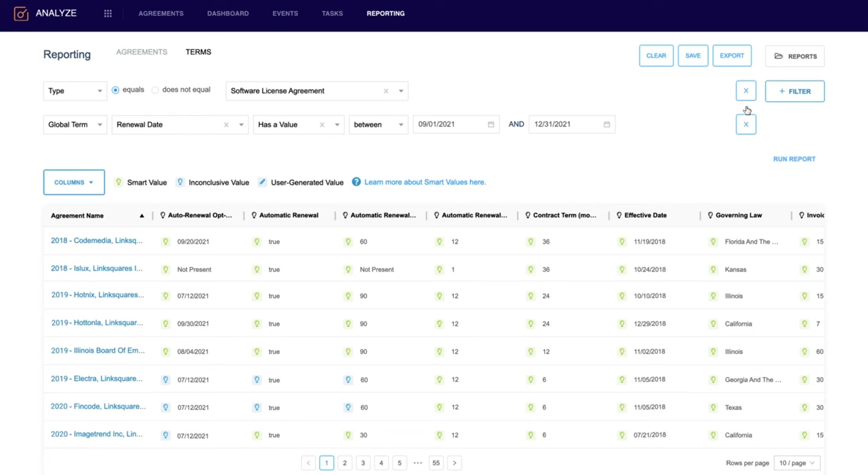Image resolution: width=868 pixels, height=475 pixels.
Task: Open the apps grid icon
Action: (x=108, y=14)
